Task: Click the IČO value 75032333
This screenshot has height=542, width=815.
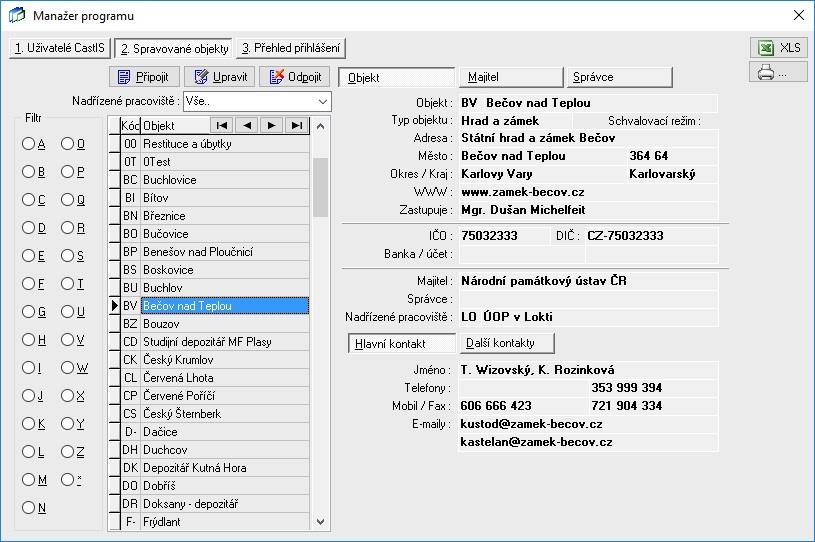Action: (489, 236)
